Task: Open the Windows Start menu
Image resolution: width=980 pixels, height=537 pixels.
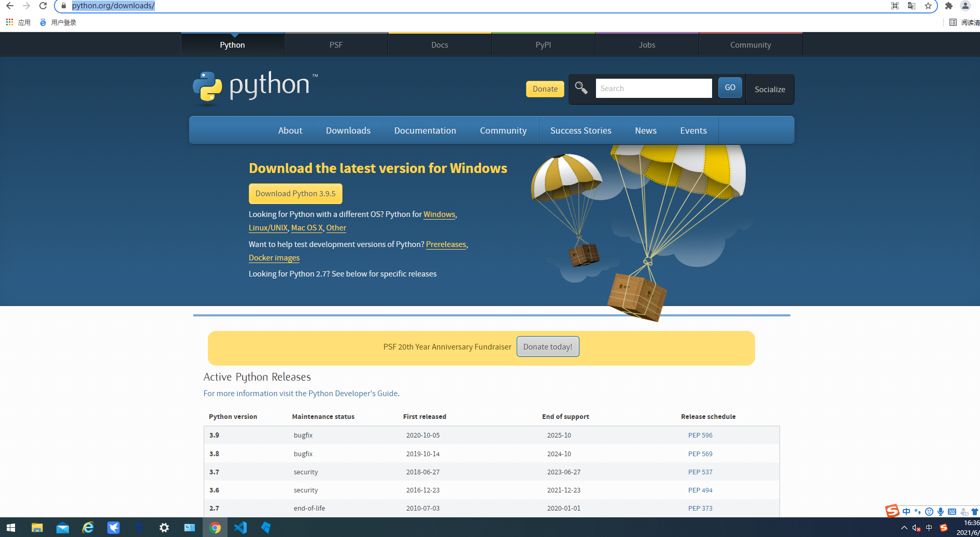Action: [10, 527]
